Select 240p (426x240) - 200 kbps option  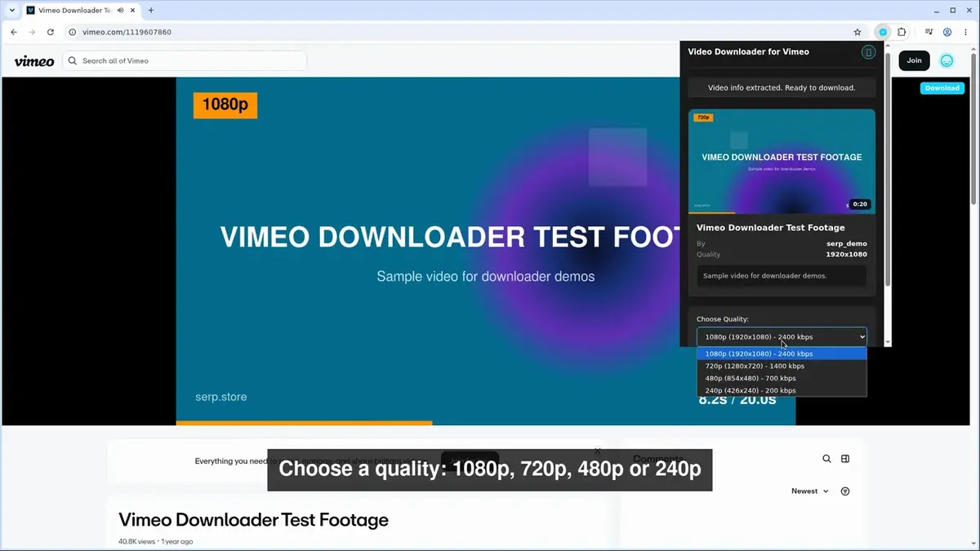[x=782, y=390]
